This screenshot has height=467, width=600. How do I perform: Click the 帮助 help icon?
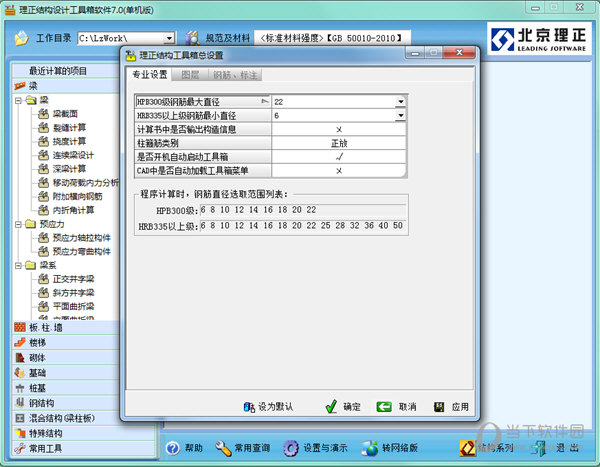(x=173, y=448)
